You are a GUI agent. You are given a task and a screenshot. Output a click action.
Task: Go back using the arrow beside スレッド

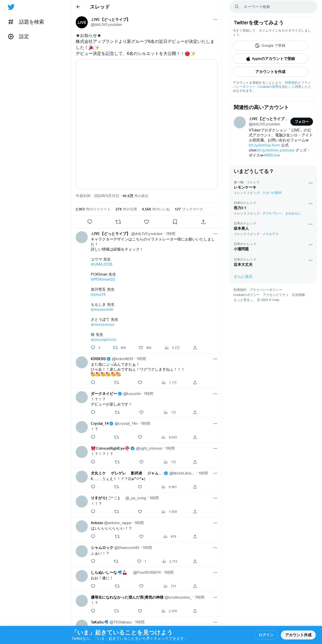click(x=78, y=7)
